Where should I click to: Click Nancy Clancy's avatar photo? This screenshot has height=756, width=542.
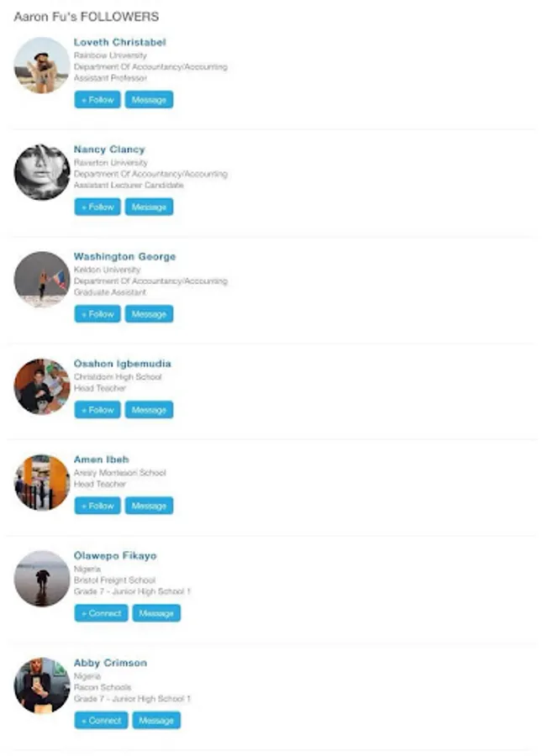click(42, 172)
